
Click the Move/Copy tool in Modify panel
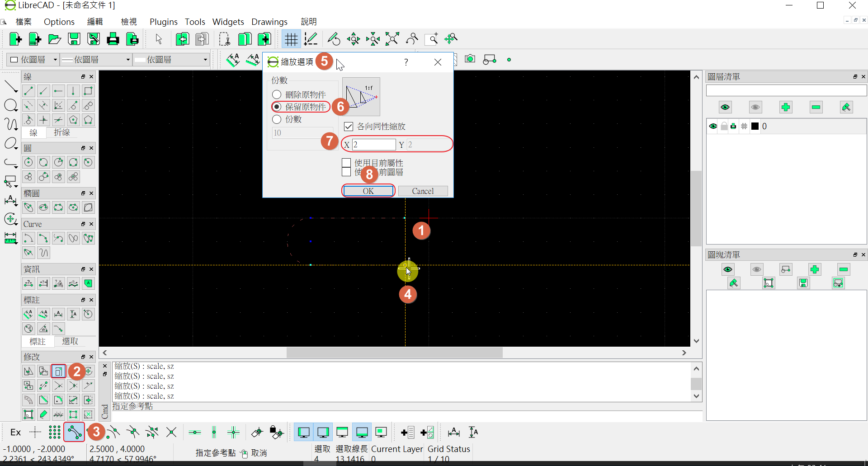[28, 372]
